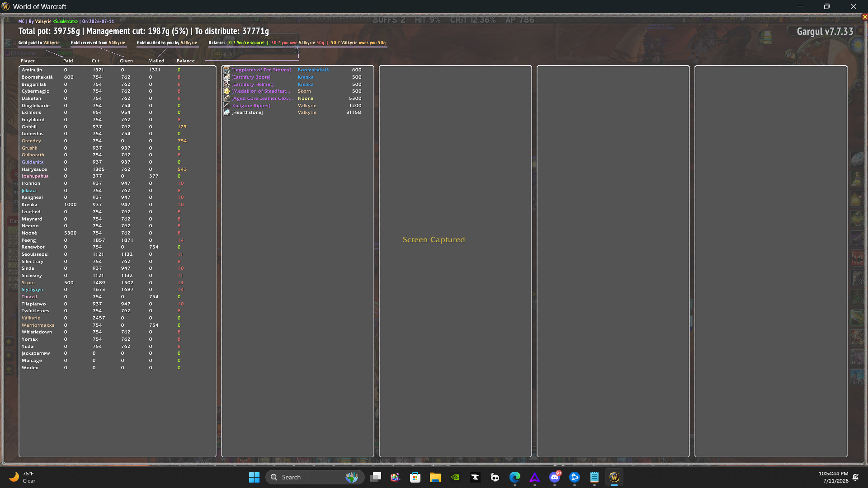The width and height of the screenshot is (868, 488).
Task: Launch the colorful stacked-books app on taskbar
Action: pos(396,477)
